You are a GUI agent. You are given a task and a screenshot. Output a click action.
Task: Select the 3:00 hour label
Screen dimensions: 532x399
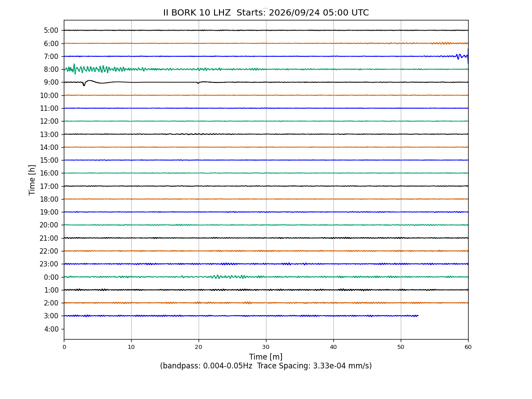pyautogui.click(x=51, y=316)
